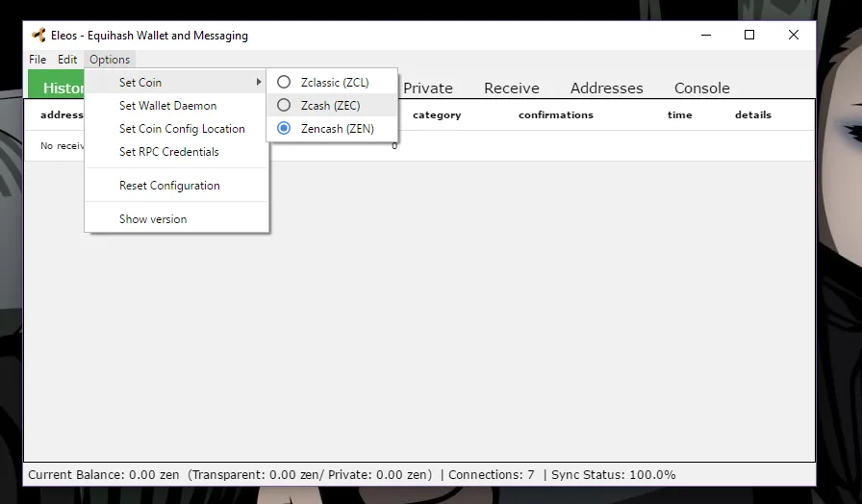The image size is (862, 504).
Task: Click Sync Status: 100.0% in status bar
Action: pyautogui.click(x=613, y=475)
